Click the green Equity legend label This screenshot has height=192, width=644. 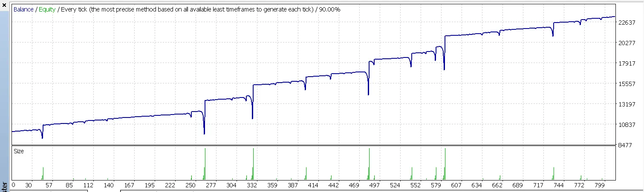tap(47, 9)
